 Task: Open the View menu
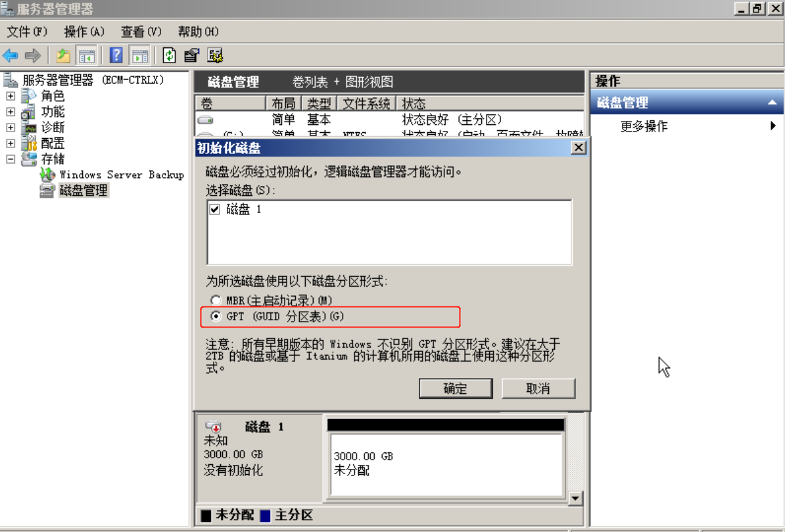(141, 32)
